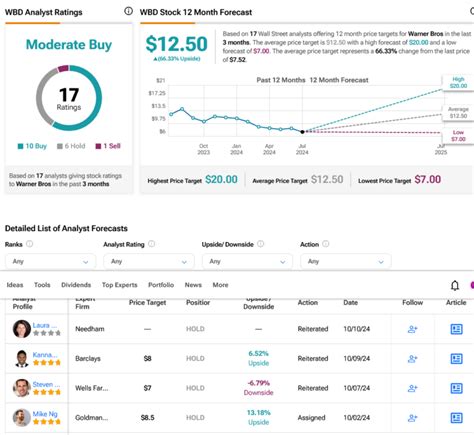Open analyst Mike Ng's profile link
474x435 pixels.
point(45,414)
